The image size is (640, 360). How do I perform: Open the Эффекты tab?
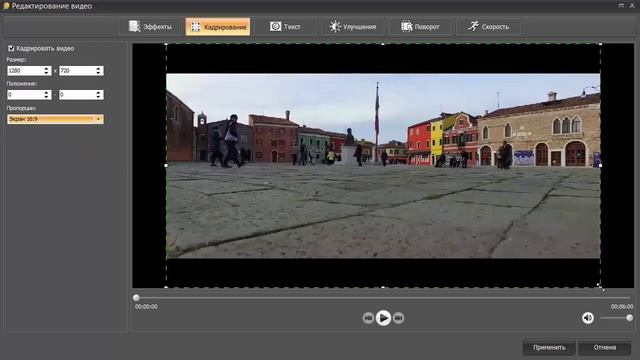pos(150,27)
